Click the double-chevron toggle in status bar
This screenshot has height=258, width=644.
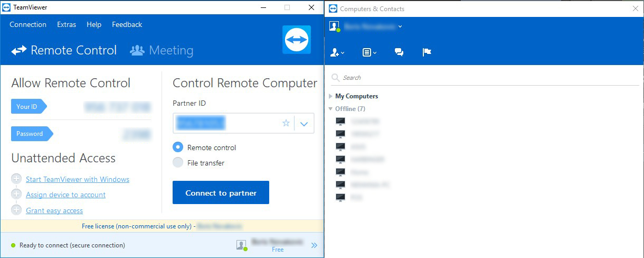tap(314, 245)
